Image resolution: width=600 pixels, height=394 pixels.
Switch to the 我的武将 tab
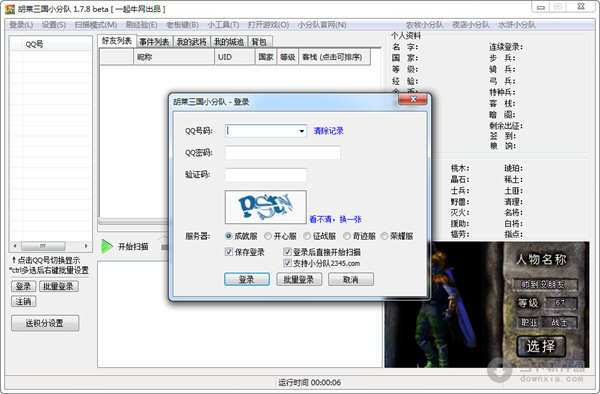(192, 42)
